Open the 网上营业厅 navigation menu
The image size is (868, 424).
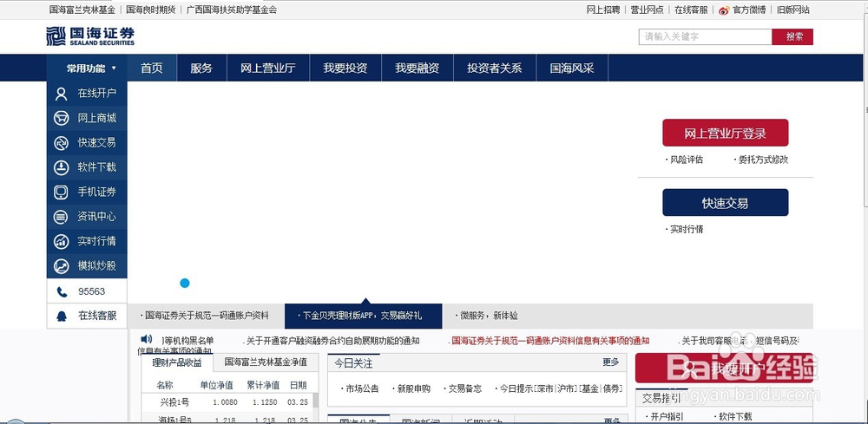click(268, 68)
